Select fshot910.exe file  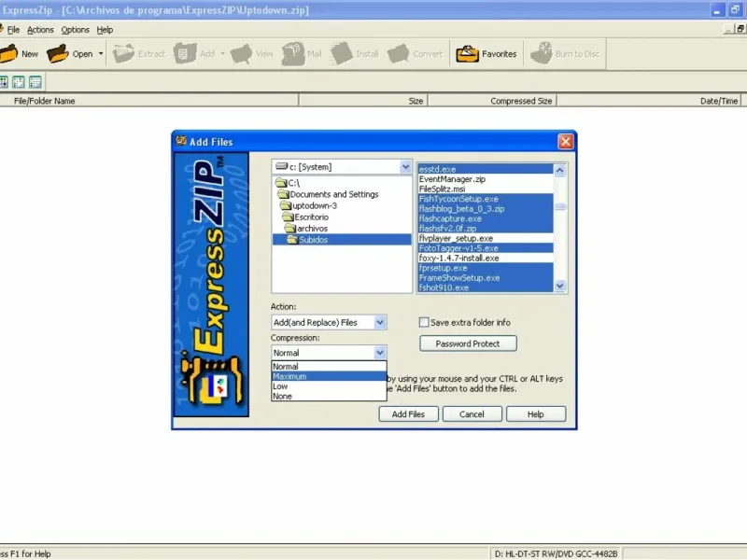point(486,287)
